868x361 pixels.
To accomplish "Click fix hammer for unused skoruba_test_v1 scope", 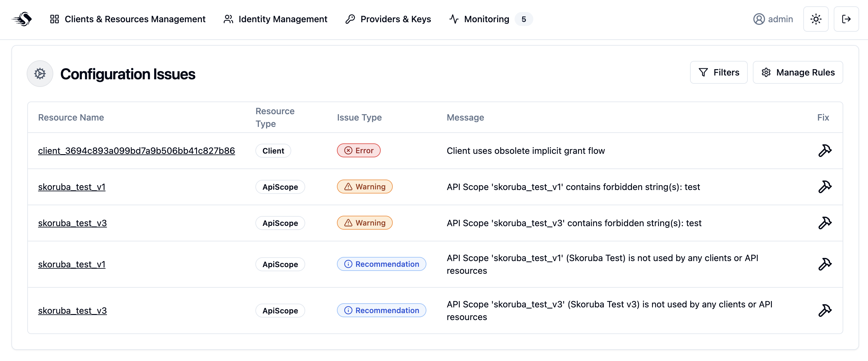I will [825, 264].
